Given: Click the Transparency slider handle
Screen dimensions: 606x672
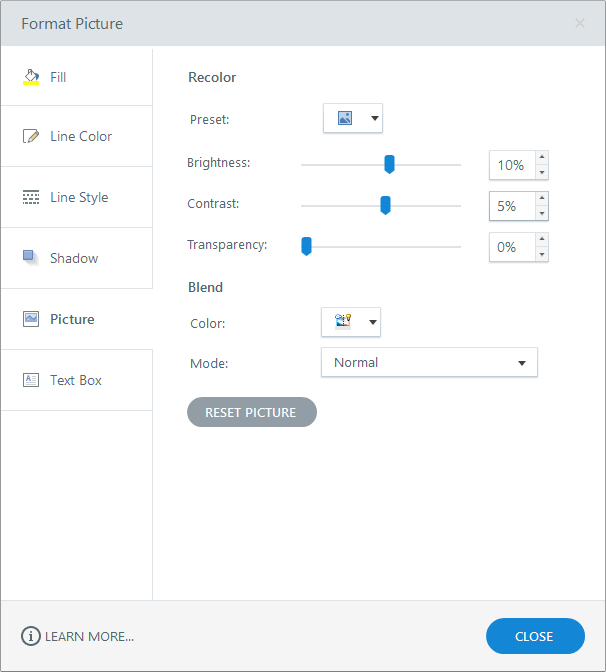Looking at the screenshot, I should (x=307, y=246).
